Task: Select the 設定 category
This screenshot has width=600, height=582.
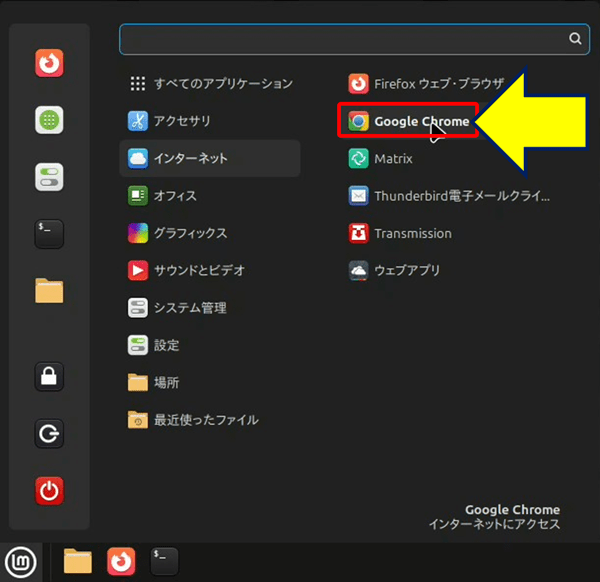Action: [x=210, y=345]
